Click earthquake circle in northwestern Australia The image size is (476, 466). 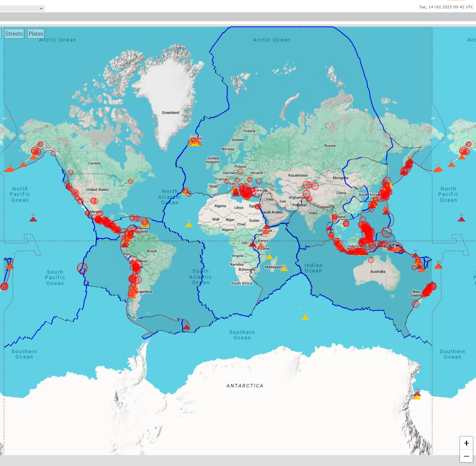pos(371,260)
